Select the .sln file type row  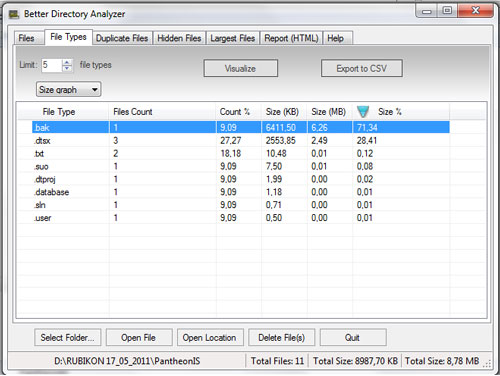pos(241,205)
